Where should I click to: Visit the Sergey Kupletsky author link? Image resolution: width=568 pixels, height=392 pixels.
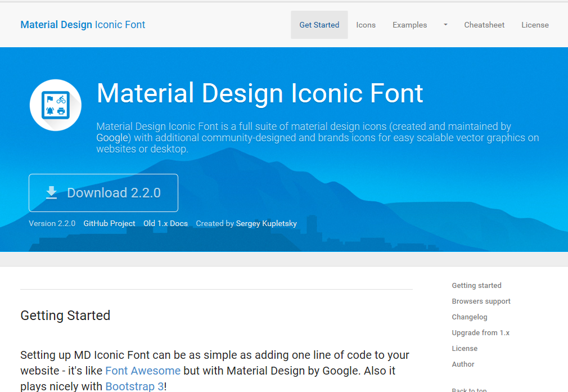pos(266,223)
